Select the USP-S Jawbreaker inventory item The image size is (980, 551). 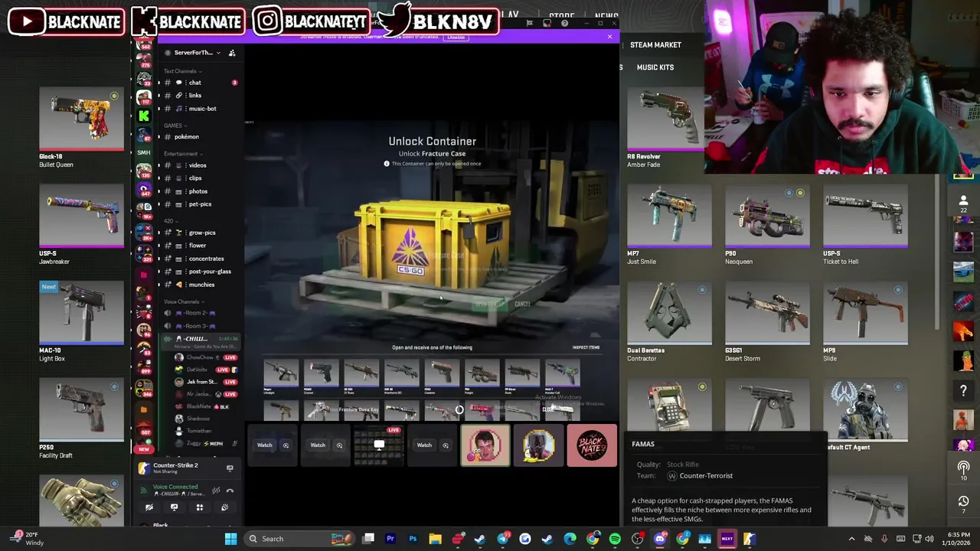click(81, 224)
